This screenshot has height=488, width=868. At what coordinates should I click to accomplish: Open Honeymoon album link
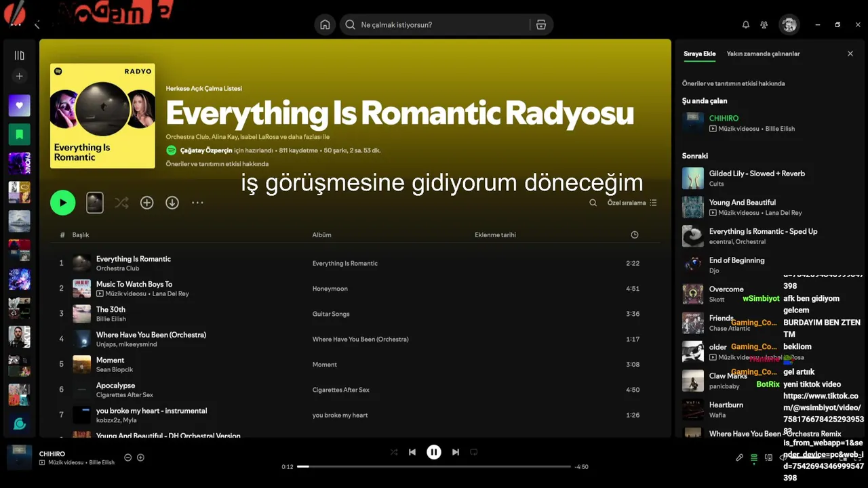330,288
